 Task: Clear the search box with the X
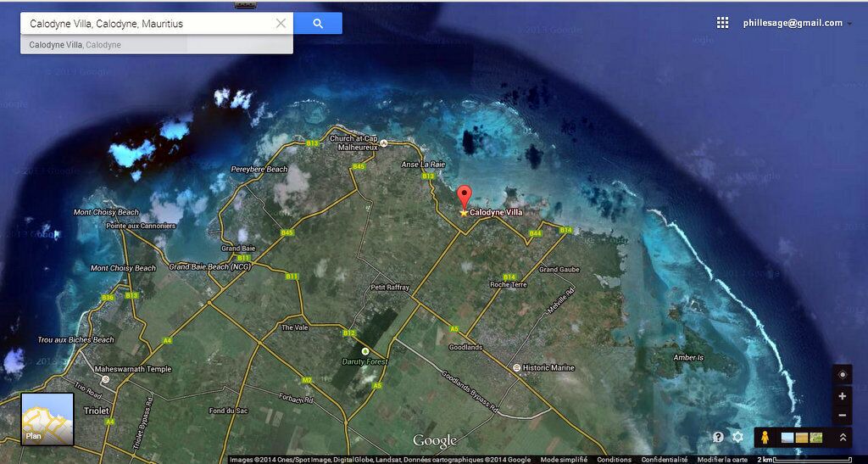[281, 24]
